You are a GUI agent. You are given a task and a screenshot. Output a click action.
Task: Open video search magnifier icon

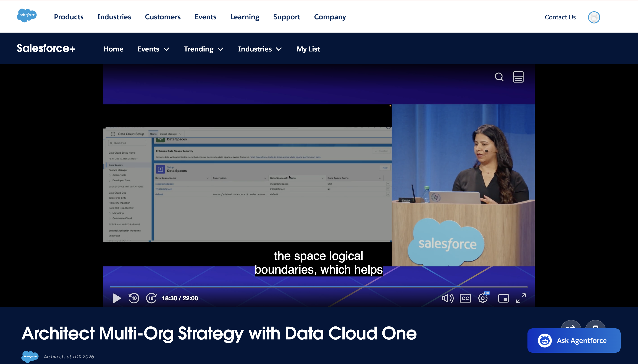(x=499, y=77)
